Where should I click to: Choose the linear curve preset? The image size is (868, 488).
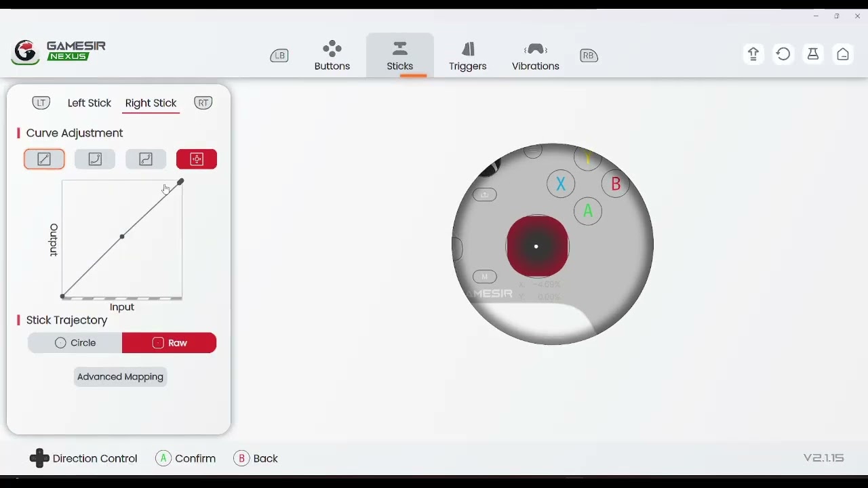pyautogui.click(x=44, y=159)
